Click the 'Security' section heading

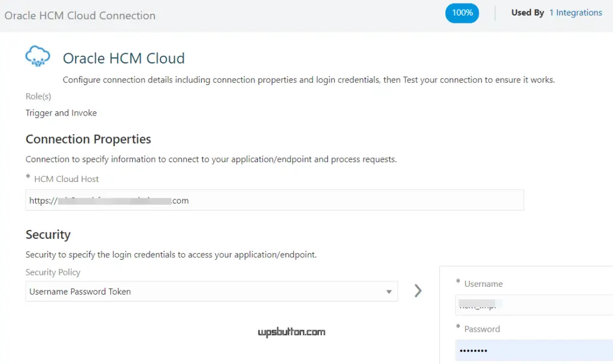pyautogui.click(x=48, y=235)
